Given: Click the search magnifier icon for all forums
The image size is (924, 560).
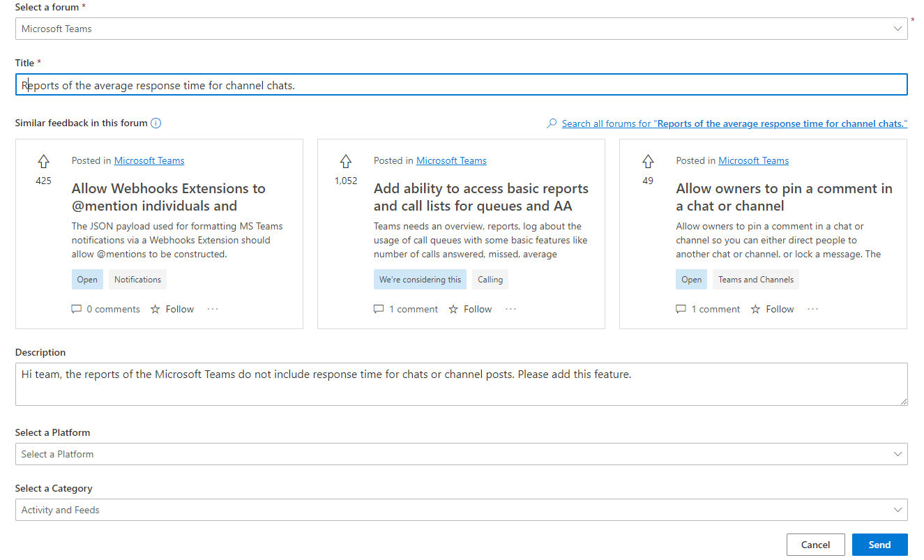Looking at the screenshot, I should [x=552, y=123].
